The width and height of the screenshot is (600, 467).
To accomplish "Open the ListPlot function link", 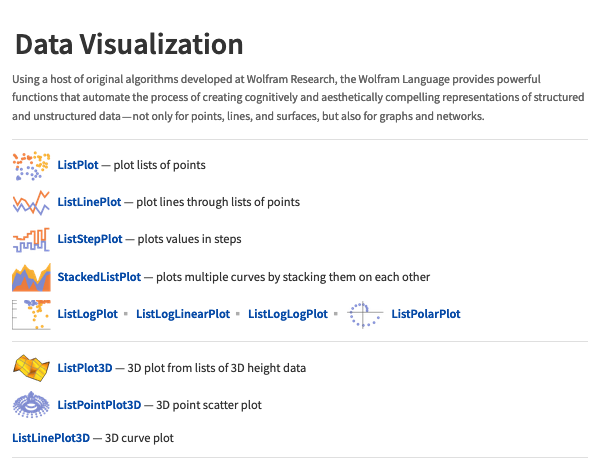I will click(78, 165).
